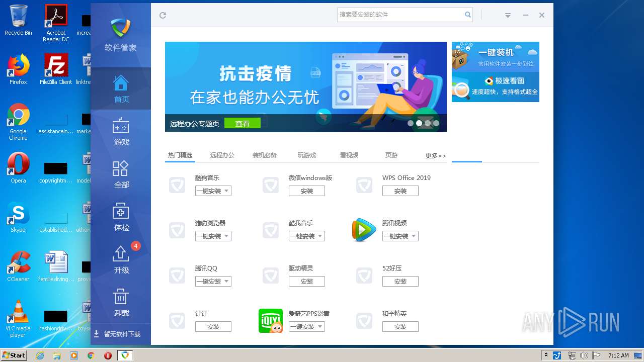
Task: Open the 体检 checkup section
Action: (121, 217)
